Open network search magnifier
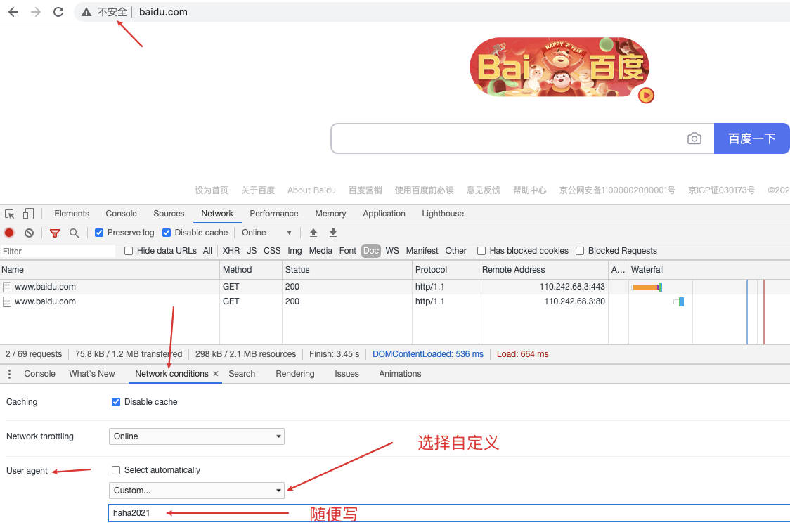 pos(74,233)
